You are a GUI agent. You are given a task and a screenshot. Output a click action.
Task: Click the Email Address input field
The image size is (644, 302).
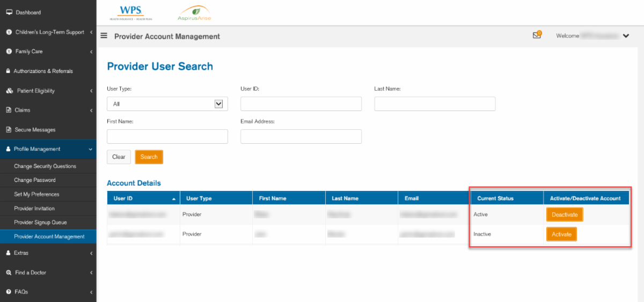point(301,137)
